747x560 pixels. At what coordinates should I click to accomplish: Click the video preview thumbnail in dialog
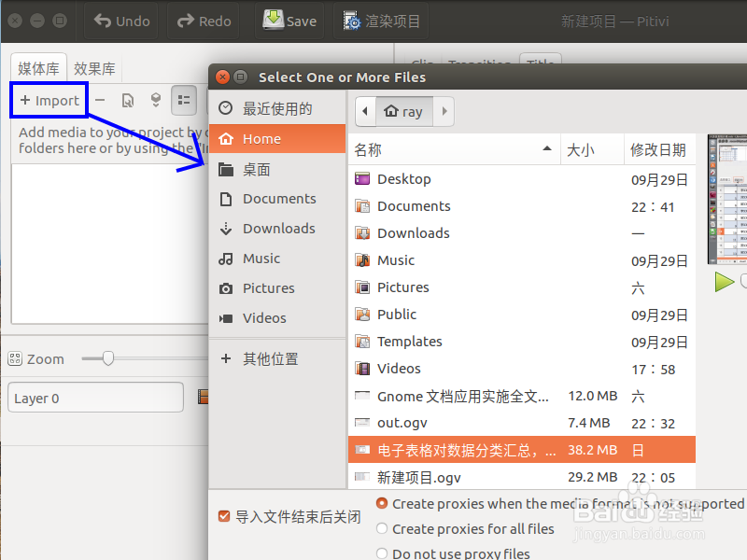727,199
